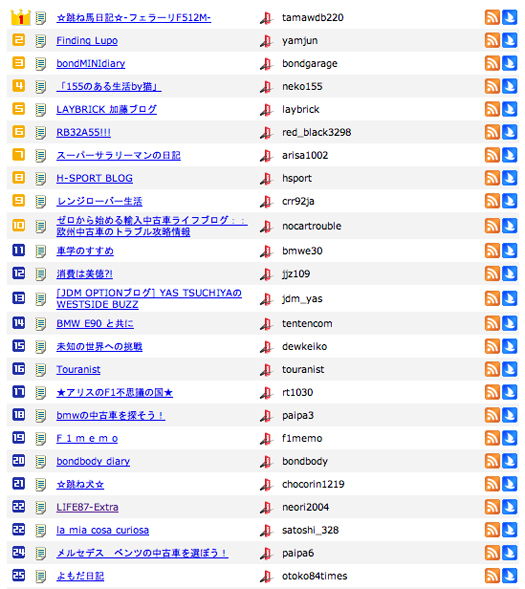Click blue download icon in neko155 row

[510, 86]
